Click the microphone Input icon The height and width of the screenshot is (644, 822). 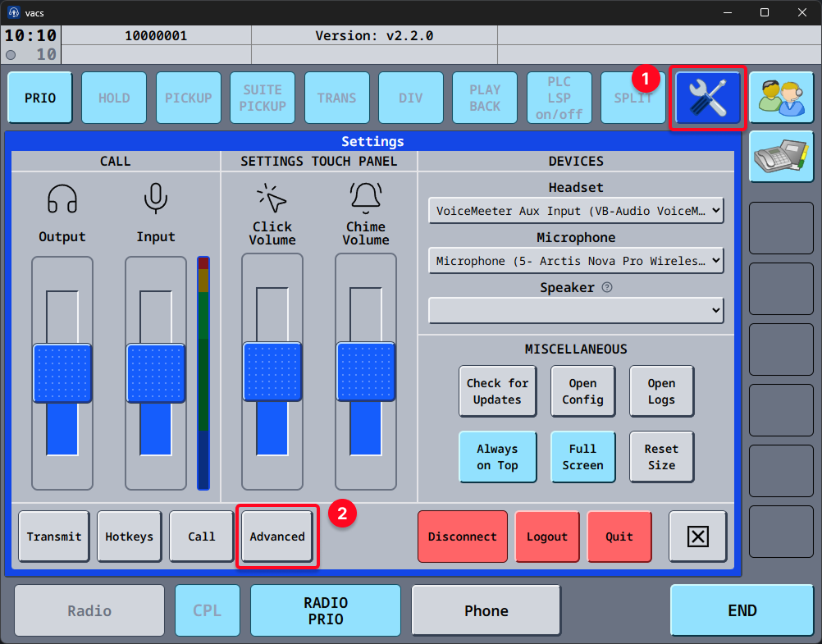[x=156, y=199]
